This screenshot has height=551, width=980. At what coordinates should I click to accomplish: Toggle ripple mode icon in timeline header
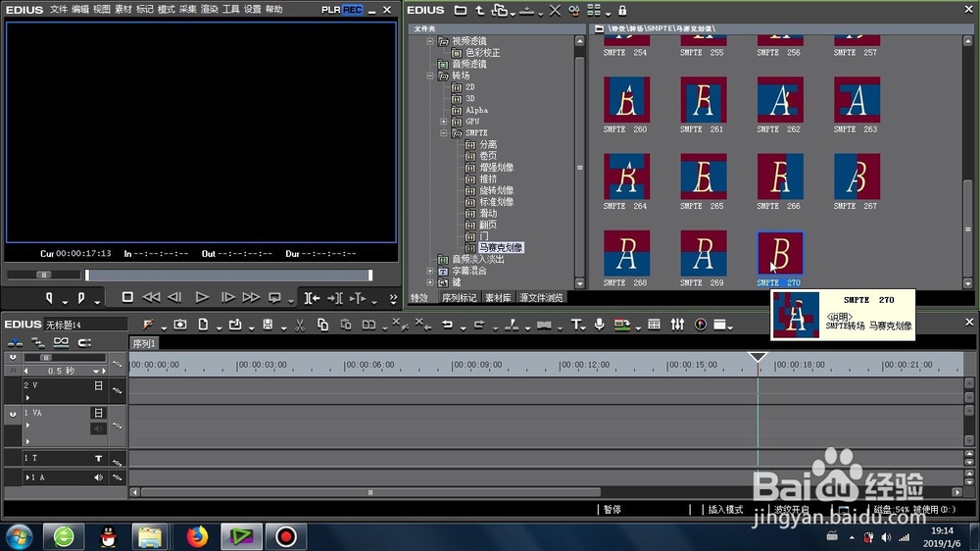[38, 342]
